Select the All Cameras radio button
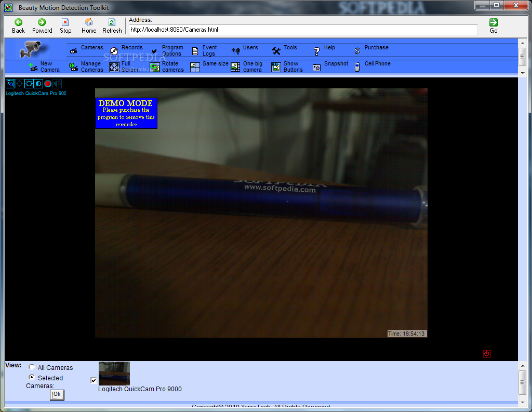The height and width of the screenshot is (412, 532). click(x=32, y=367)
